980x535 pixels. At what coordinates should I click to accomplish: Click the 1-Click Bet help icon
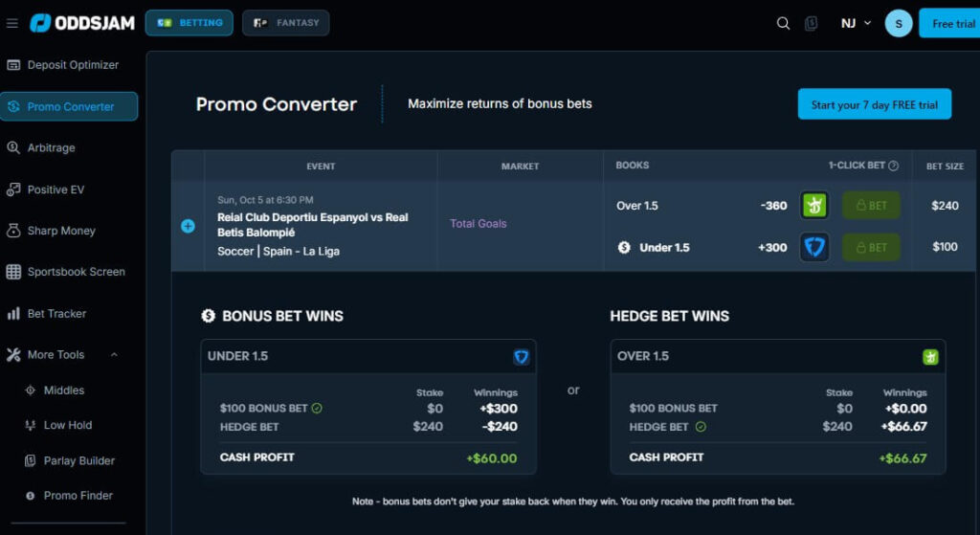(893, 166)
